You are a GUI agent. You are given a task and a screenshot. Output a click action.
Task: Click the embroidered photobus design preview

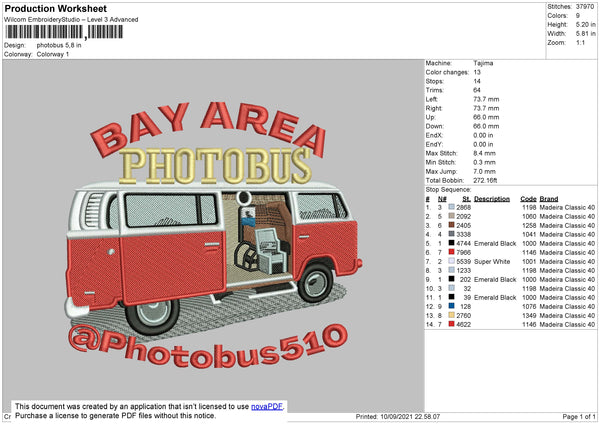pos(213,235)
